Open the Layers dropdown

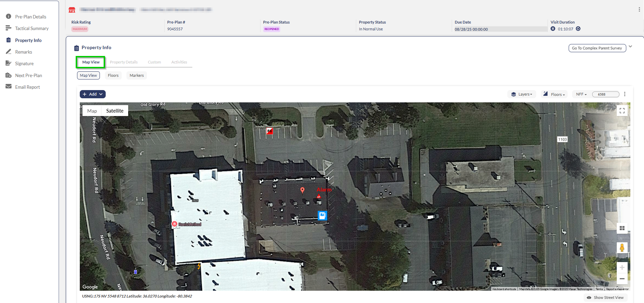(522, 95)
